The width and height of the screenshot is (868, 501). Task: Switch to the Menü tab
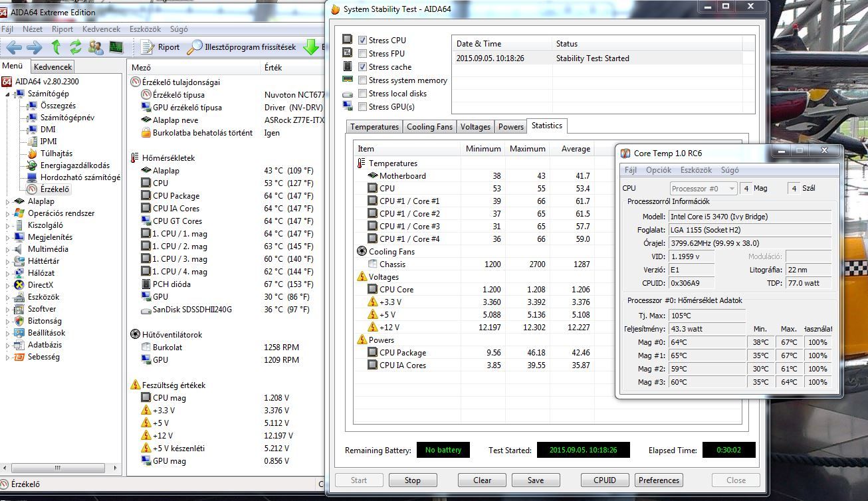[13, 66]
